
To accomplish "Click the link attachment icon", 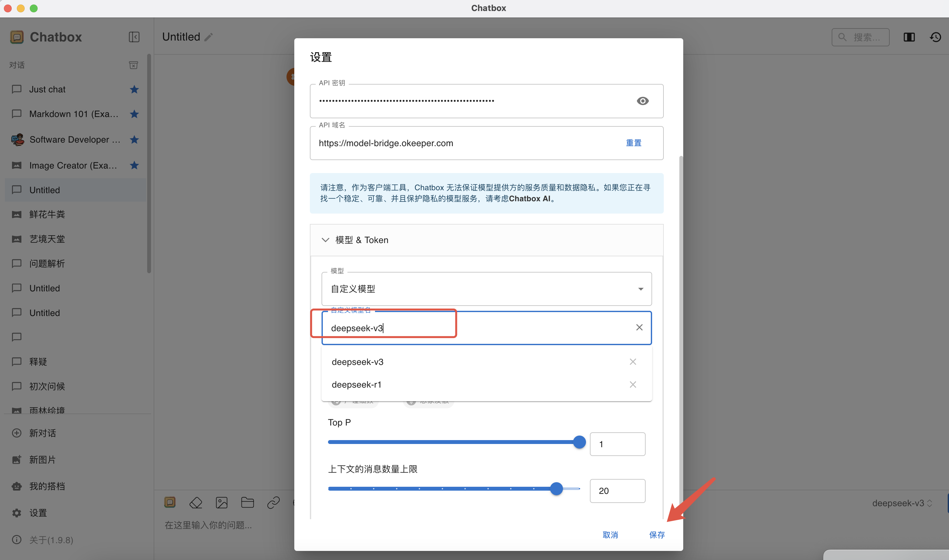I will coord(273,503).
